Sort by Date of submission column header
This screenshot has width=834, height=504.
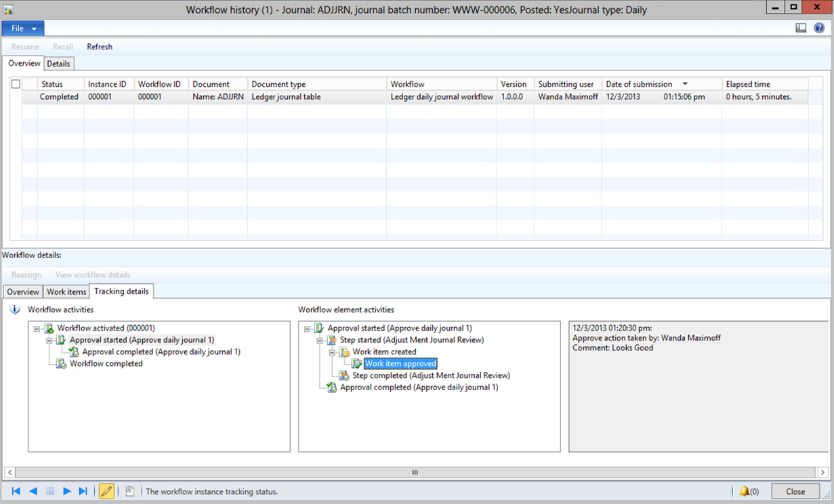coord(639,84)
